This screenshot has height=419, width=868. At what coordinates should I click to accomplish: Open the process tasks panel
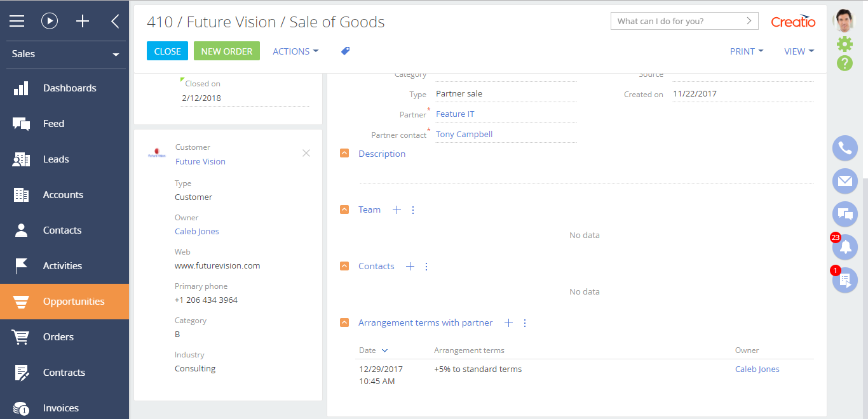click(845, 281)
